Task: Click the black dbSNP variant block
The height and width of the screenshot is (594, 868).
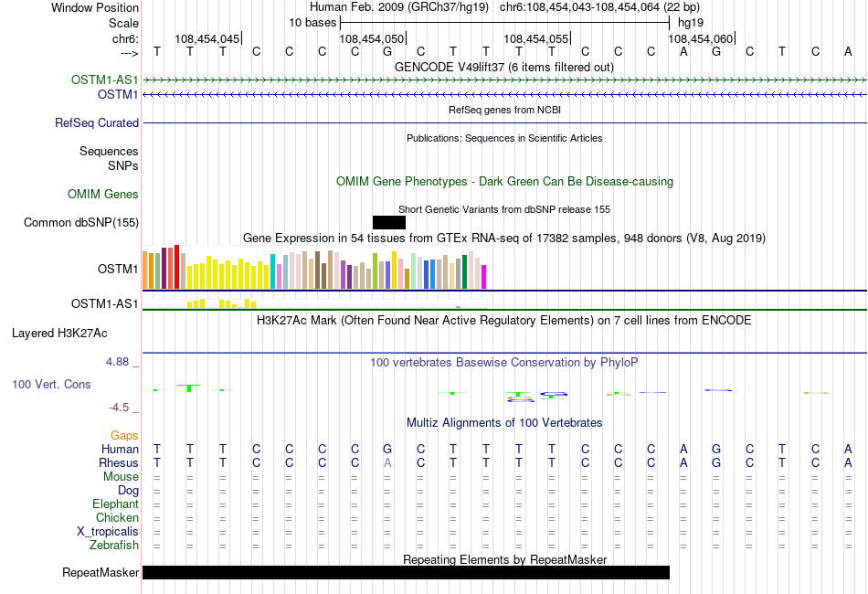Action: [389, 223]
